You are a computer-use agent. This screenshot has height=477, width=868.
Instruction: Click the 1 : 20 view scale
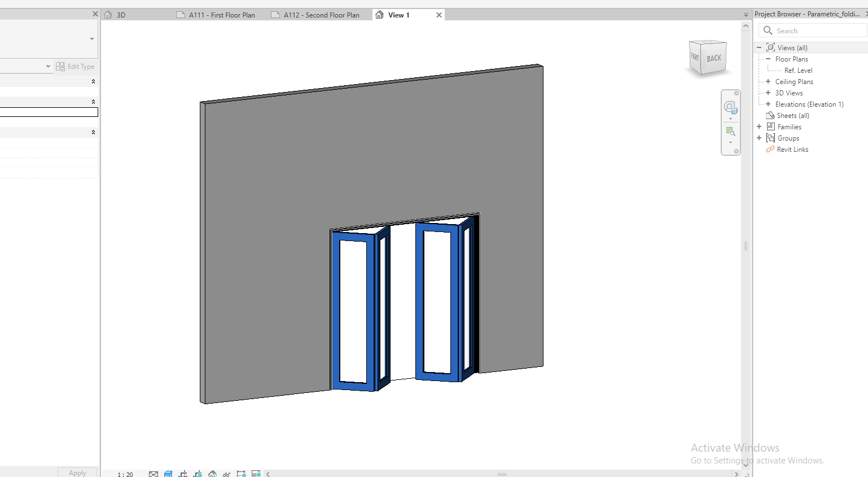(125, 474)
